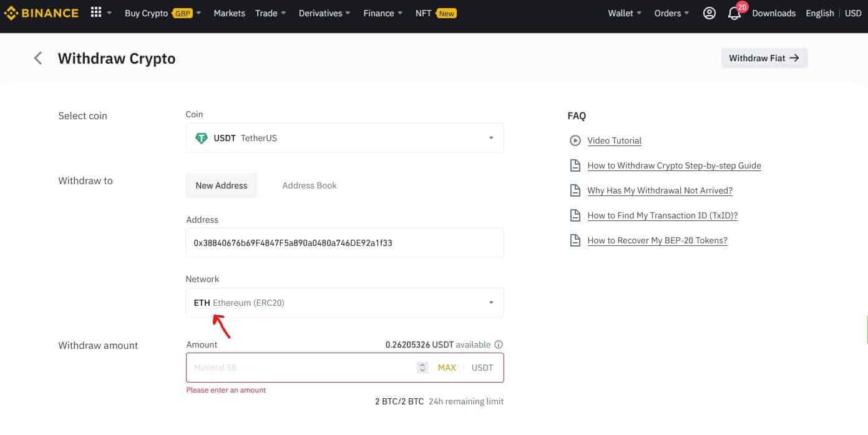The height and width of the screenshot is (435, 868).
Task: Open How to Withdraw Crypto Step-by-step Guide
Action: [675, 165]
